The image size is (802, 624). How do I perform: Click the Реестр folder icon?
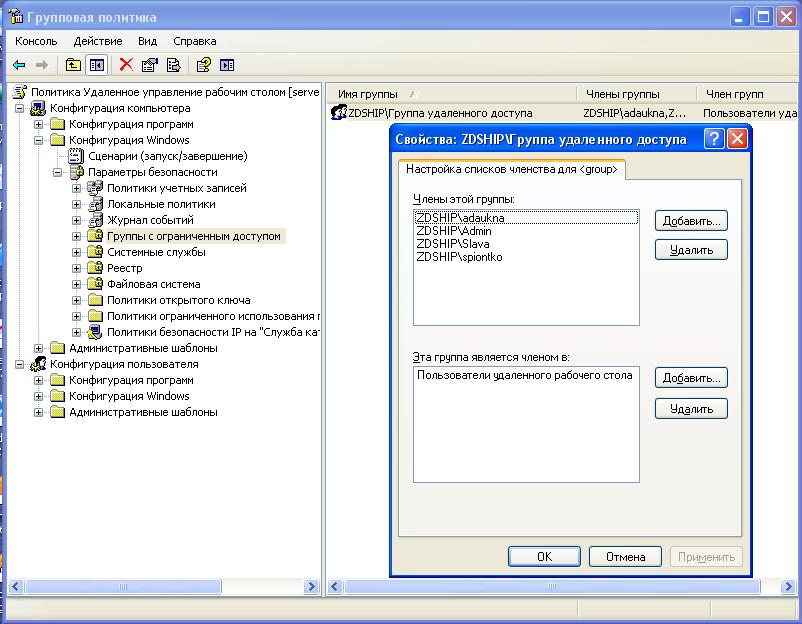[95, 268]
